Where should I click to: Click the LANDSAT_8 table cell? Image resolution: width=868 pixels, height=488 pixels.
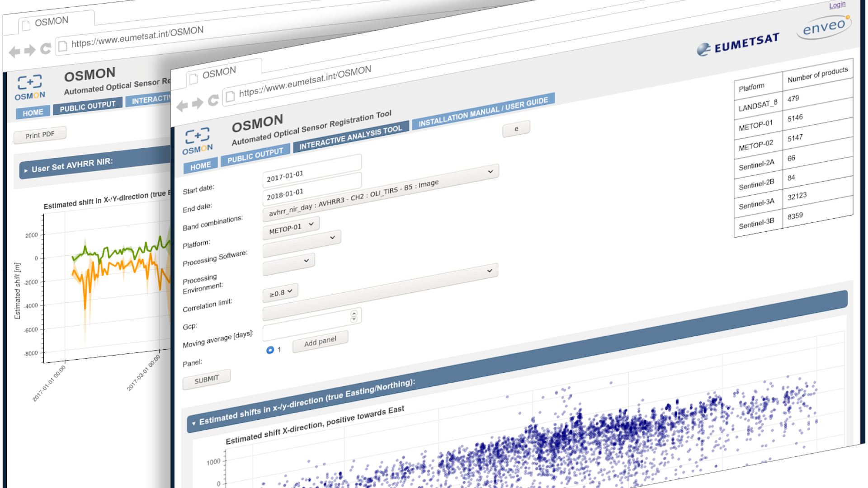758,105
